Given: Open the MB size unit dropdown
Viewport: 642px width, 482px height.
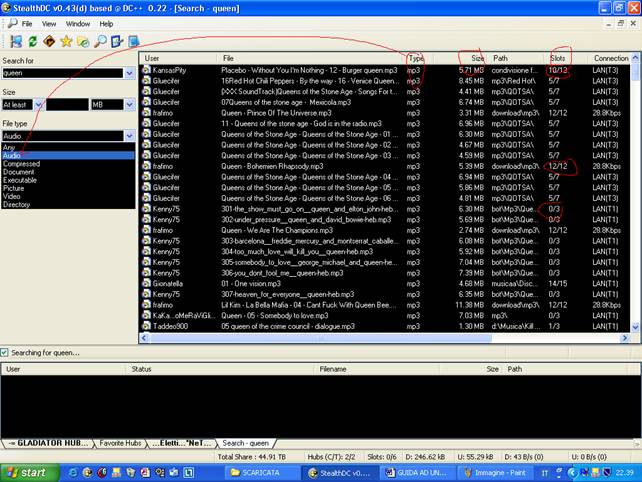Looking at the screenshot, I should point(129,105).
